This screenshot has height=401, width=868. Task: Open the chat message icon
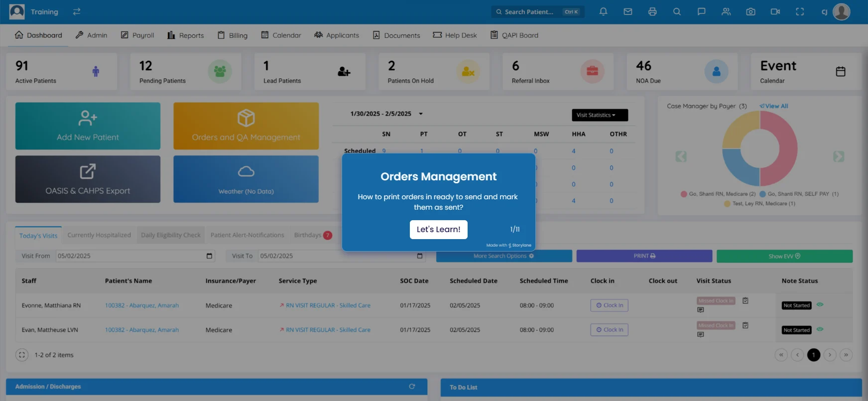(701, 11)
